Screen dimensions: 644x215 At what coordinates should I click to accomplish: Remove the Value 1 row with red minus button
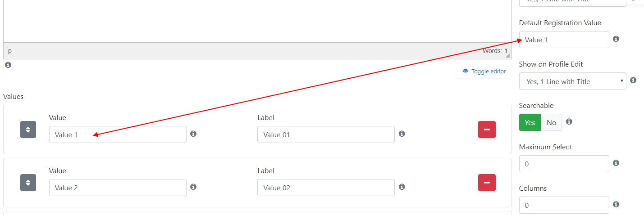487,130
